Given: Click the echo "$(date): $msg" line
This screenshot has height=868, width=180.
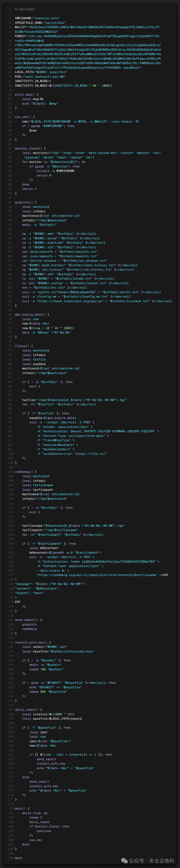Looking at the screenshot, I should tap(40, 103).
